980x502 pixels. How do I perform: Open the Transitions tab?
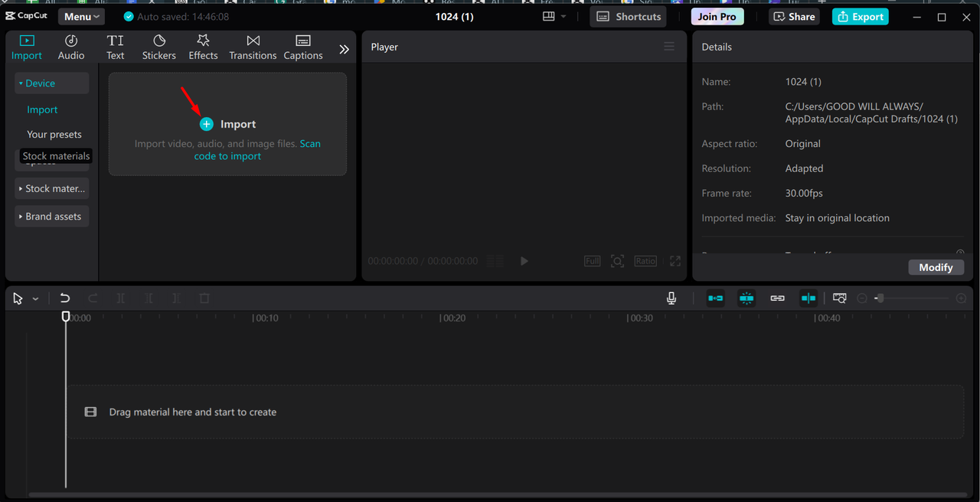(253, 47)
